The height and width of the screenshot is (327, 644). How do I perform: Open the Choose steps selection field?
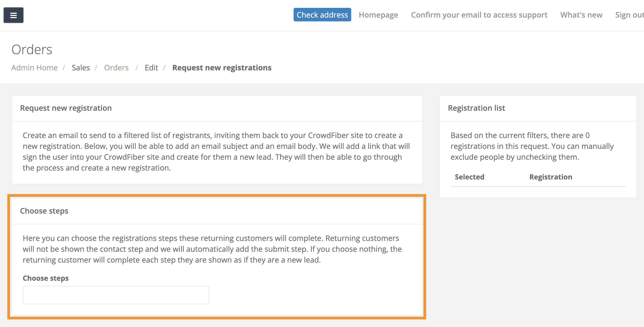point(116,295)
